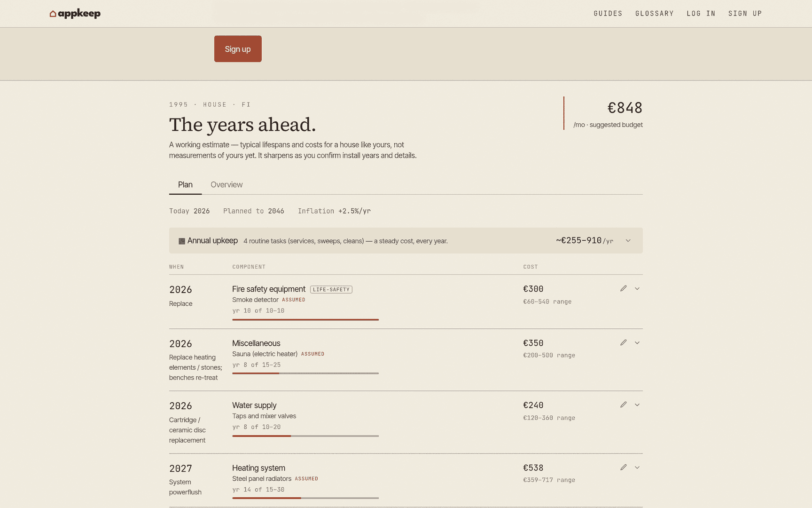Expand Fire safety equipment details
This screenshot has width=812, height=508.
click(x=637, y=288)
